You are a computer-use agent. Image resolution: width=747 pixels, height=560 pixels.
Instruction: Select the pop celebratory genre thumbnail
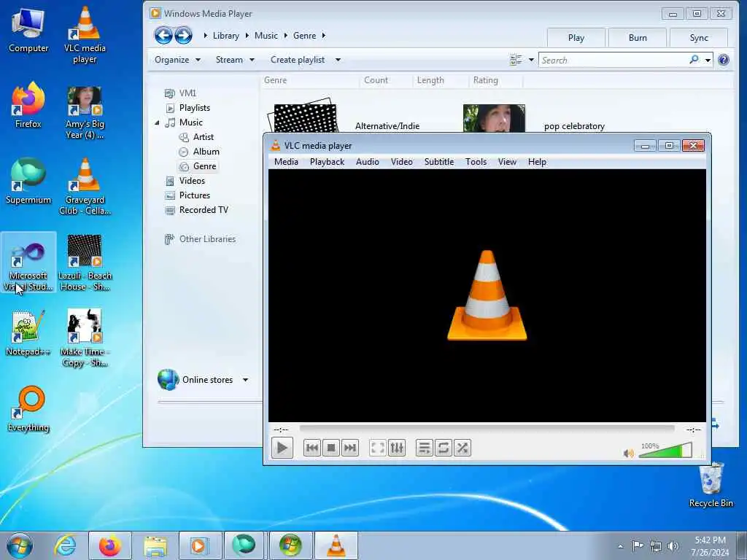(x=494, y=118)
